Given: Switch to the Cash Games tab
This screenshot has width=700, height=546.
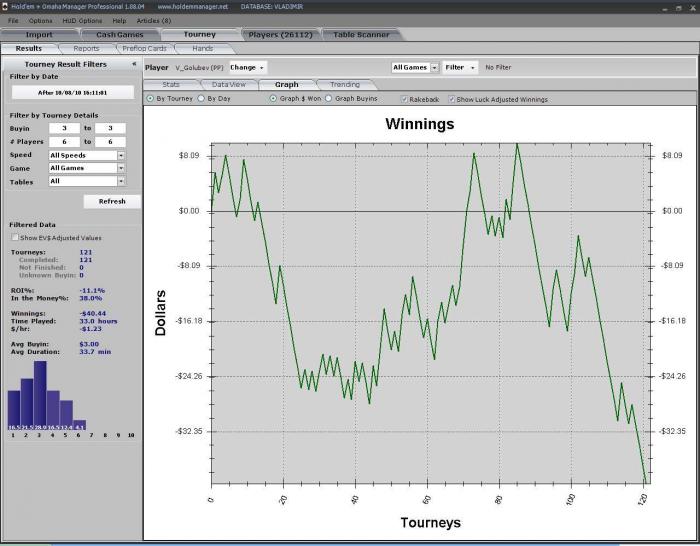Looking at the screenshot, I should [x=120, y=35].
